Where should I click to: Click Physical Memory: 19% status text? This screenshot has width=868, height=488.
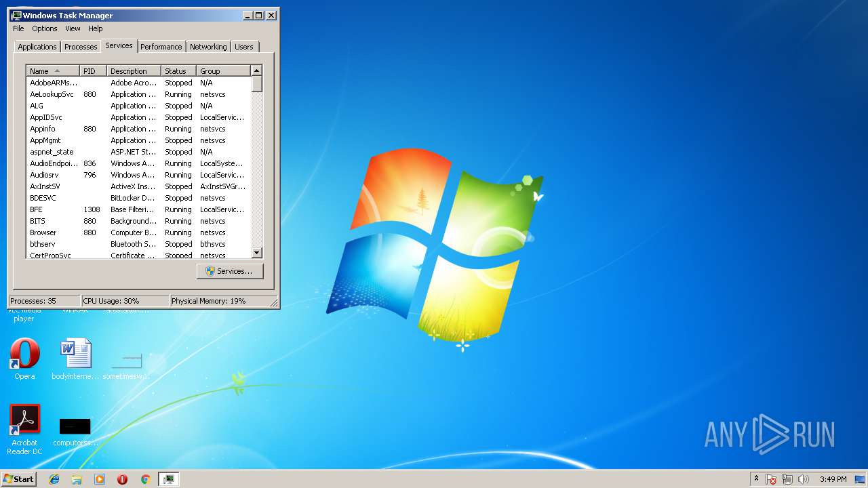coord(209,301)
